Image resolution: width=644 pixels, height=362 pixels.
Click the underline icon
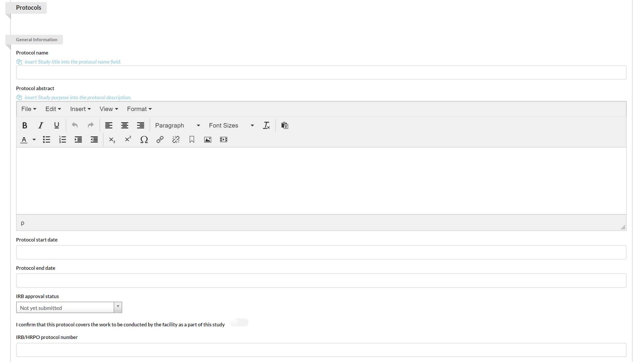[57, 125]
